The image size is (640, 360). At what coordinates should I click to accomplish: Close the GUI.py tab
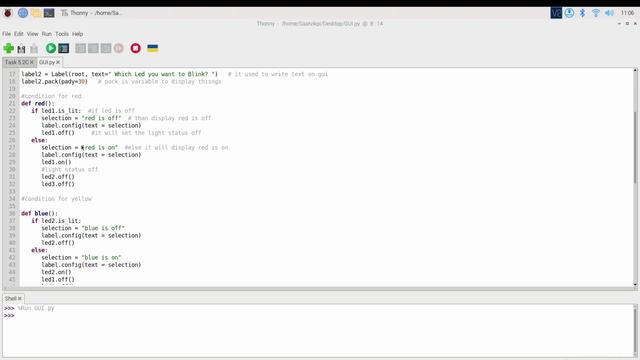58,62
